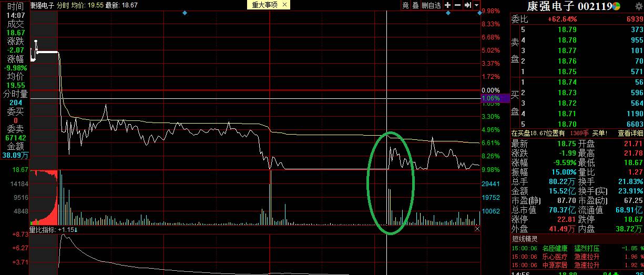
Task: Select sell level 2 price 18.76
Action: click(567, 61)
